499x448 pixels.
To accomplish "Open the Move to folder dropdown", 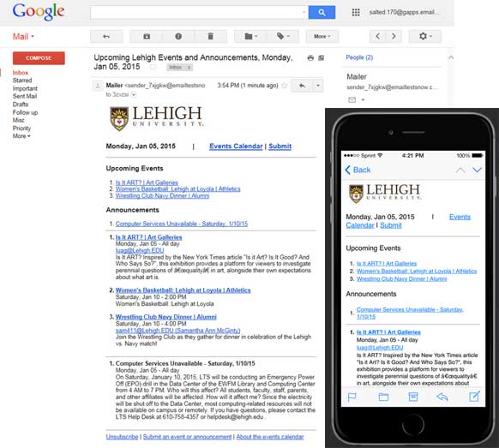I will tap(250, 37).
